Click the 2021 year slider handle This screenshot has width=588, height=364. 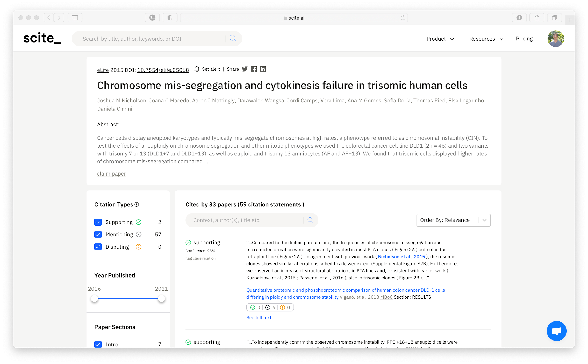[161, 299]
